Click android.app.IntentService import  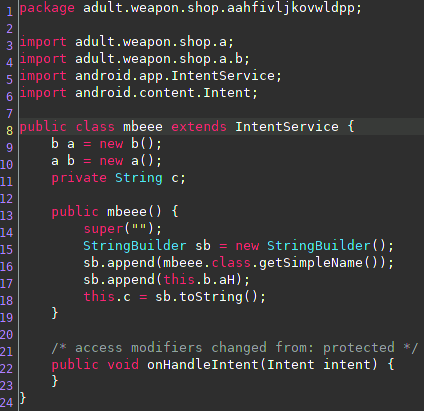pos(178,76)
